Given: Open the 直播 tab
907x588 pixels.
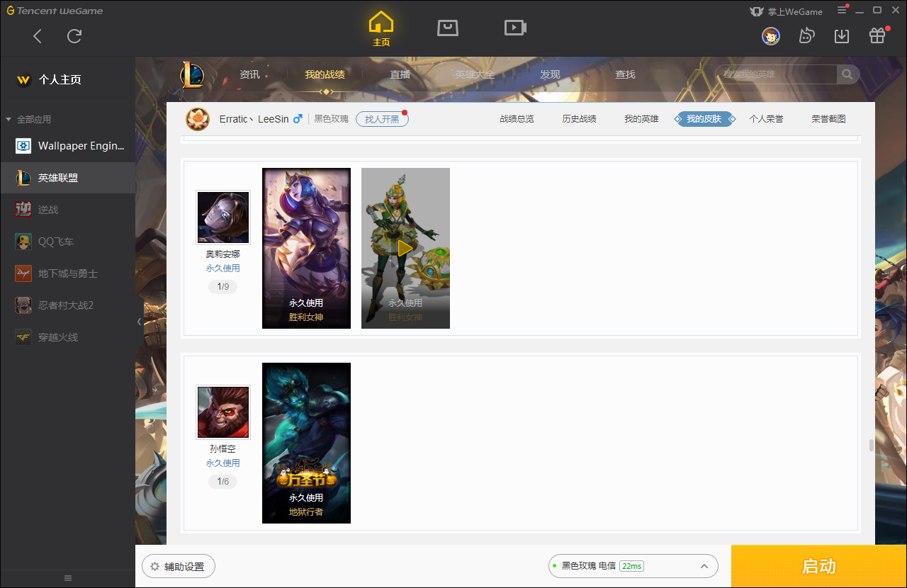Looking at the screenshot, I should [400, 74].
